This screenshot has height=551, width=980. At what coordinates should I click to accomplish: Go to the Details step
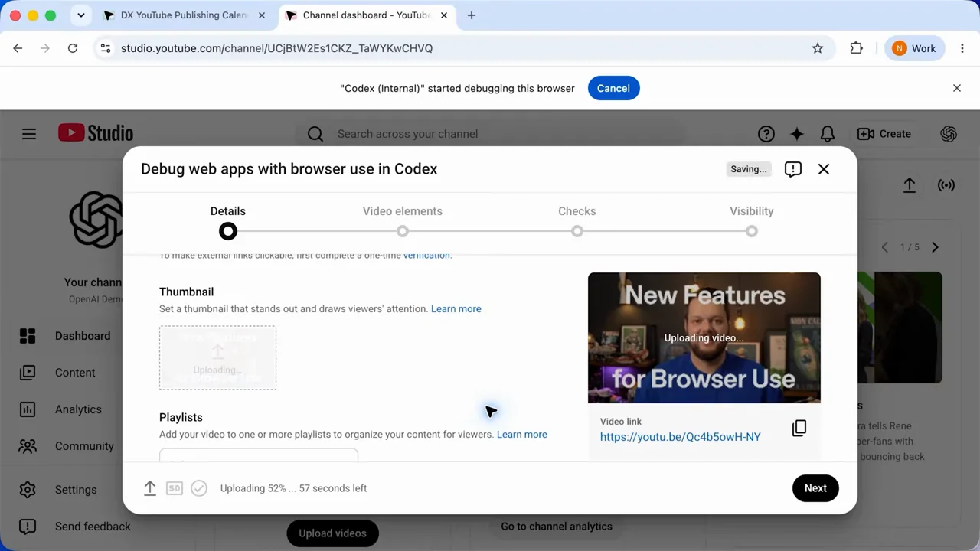tap(228, 221)
